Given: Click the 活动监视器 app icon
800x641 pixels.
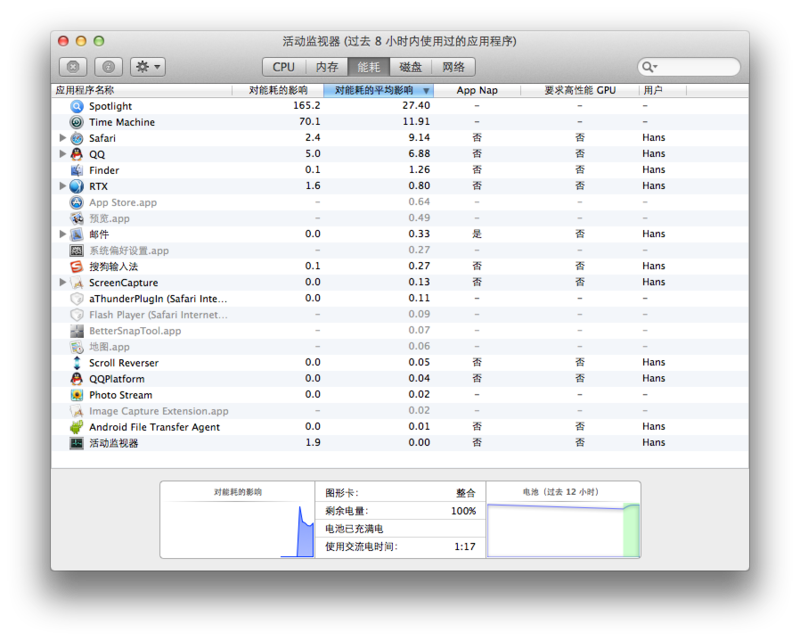Looking at the screenshot, I should 77,443.
